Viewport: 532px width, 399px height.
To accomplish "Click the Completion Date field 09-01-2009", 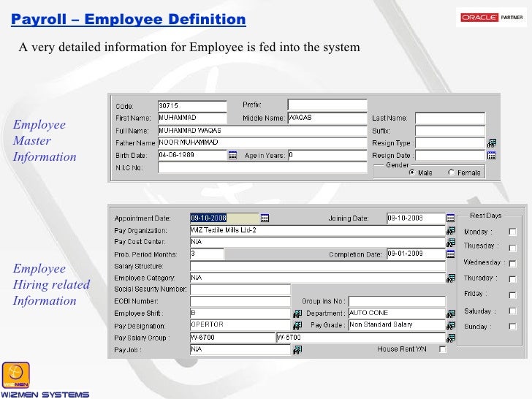I will [416, 254].
